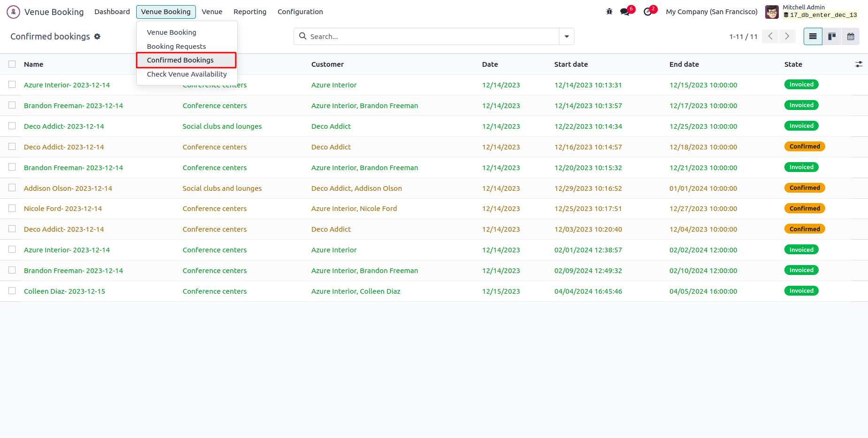This screenshot has width=868, height=438.
Task: Select Confirmed Bookings menu entry
Action: coord(186,60)
